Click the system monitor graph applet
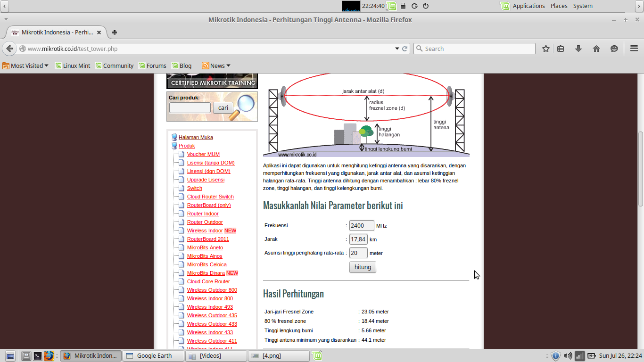This screenshot has height=362, width=644. pos(351,6)
